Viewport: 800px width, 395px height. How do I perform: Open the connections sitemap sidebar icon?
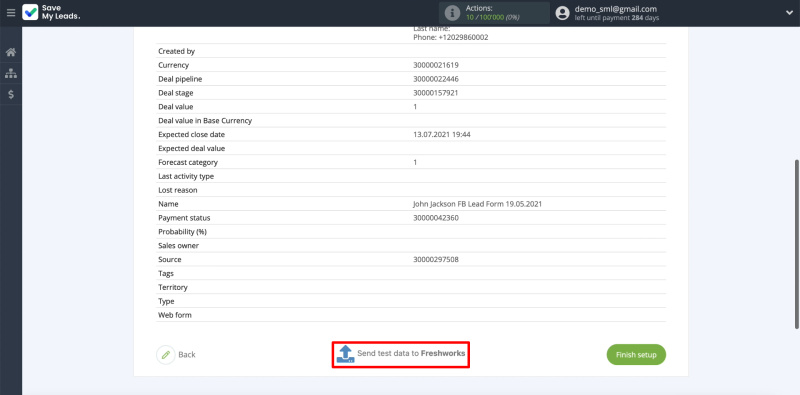(x=11, y=73)
